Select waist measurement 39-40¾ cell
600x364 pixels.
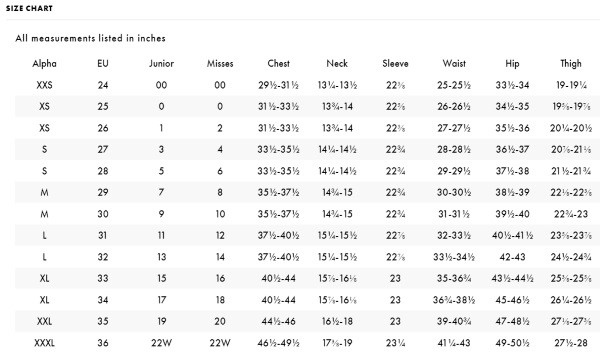[x=454, y=322]
